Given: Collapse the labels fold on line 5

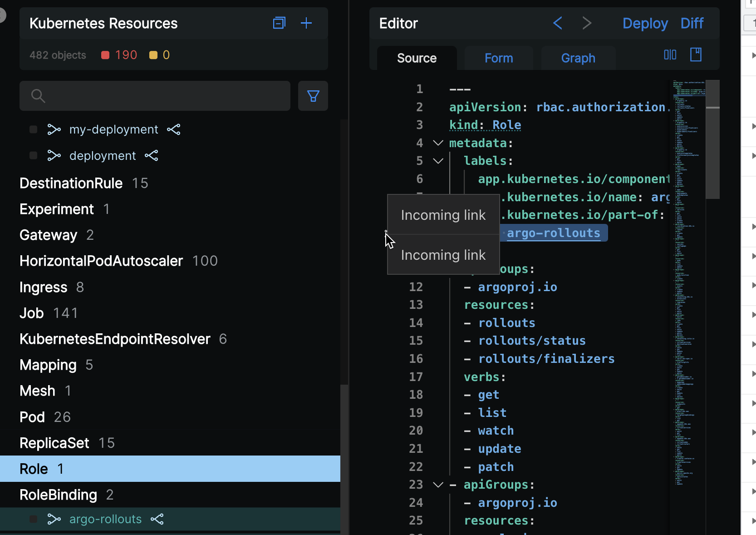Looking at the screenshot, I should tap(438, 161).
